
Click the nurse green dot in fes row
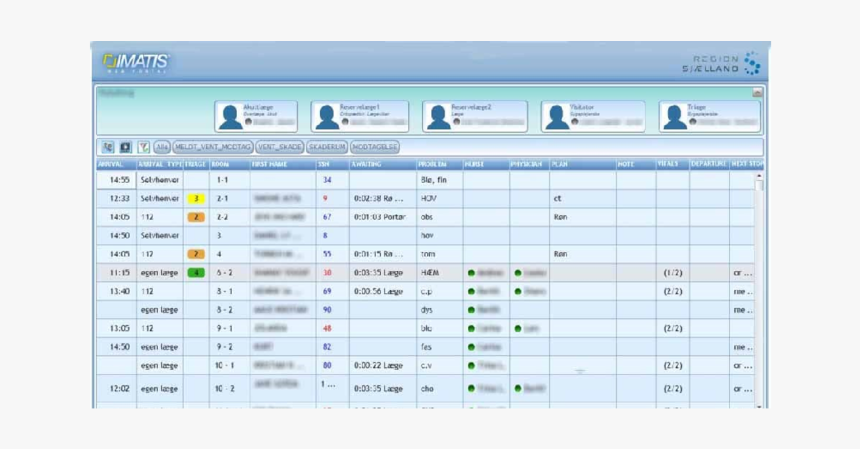pyautogui.click(x=471, y=347)
